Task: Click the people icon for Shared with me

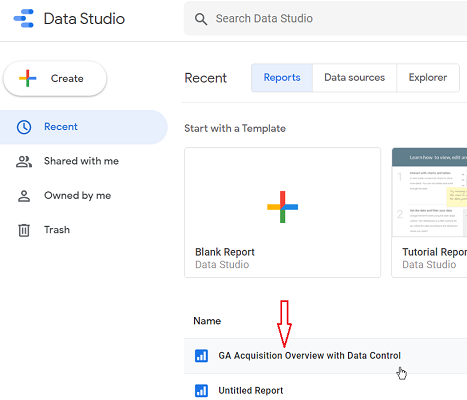Action: point(24,162)
